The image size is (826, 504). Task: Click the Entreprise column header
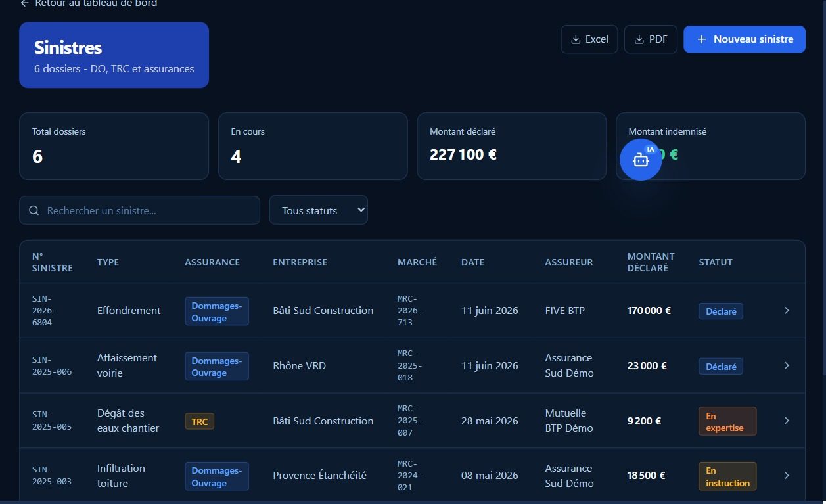pos(300,262)
